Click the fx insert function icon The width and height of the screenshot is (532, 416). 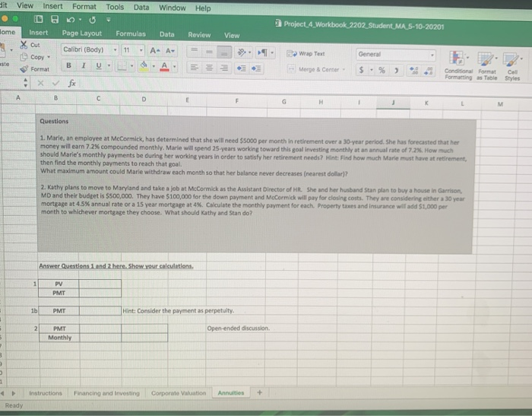pyautogui.click(x=71, y=83)
